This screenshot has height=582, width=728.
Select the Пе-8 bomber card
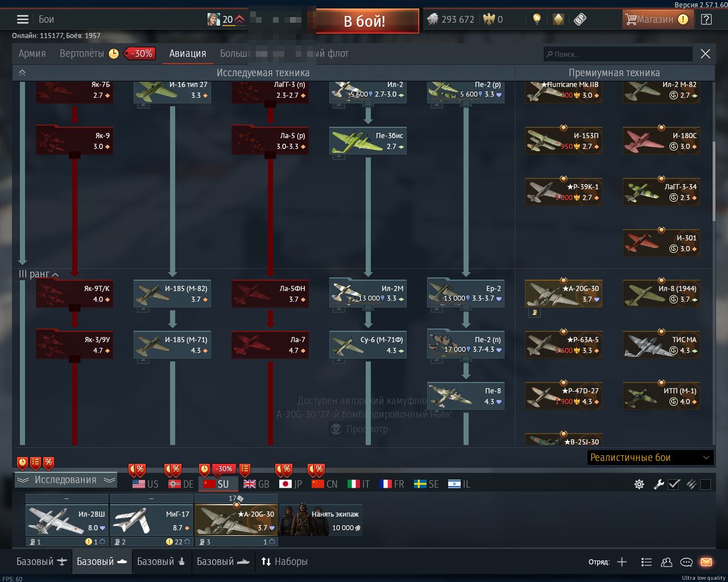(x=466, y=396)
